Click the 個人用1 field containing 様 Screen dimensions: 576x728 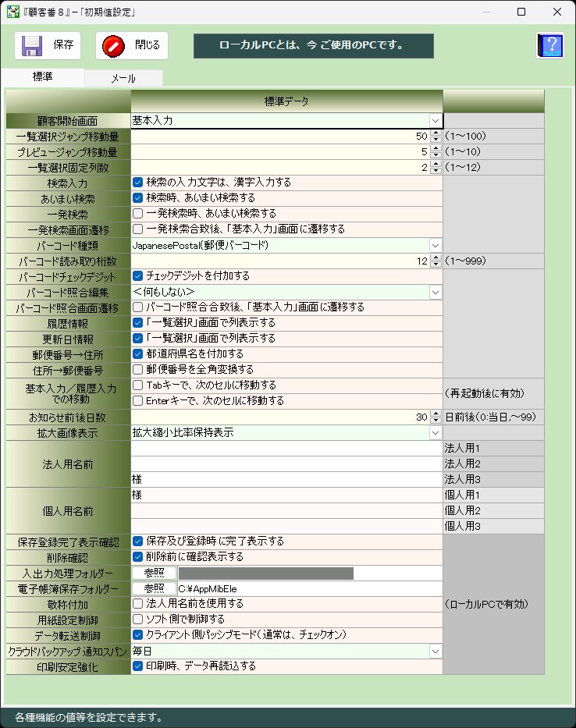(286, 495)
